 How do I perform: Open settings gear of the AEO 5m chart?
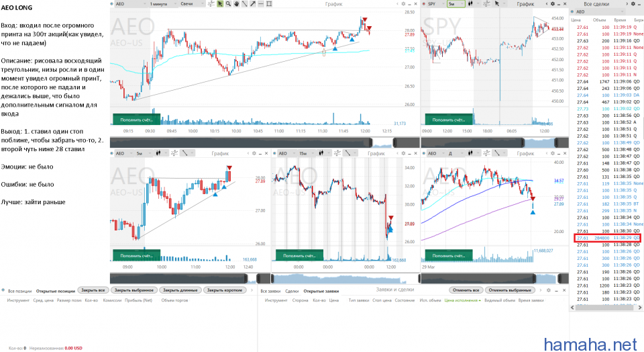pyautogui.click(x=254, y=153)
